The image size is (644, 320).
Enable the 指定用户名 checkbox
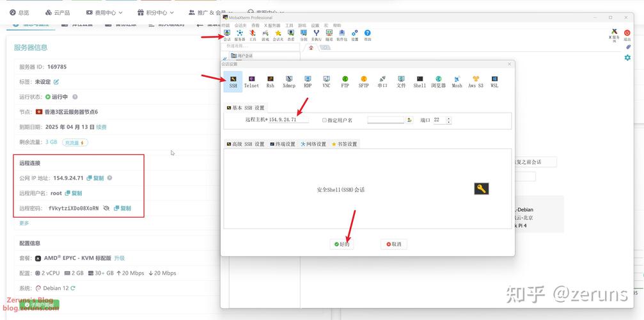324,120
